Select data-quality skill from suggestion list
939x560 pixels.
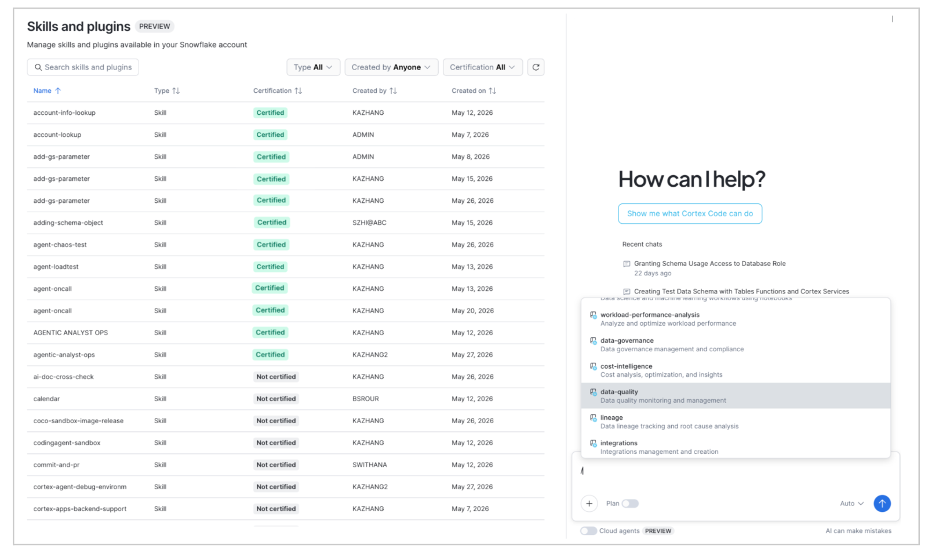tap(736, 396)
